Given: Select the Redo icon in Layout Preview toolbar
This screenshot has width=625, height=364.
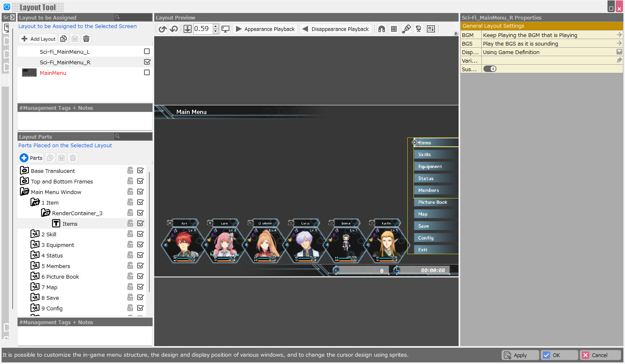Looking at the screenshot, I should point(174,29).
